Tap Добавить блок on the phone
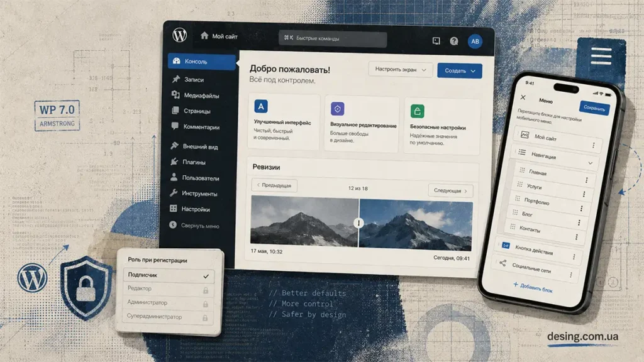The width and height of the screenshot is (644, 362). [533, 287]
